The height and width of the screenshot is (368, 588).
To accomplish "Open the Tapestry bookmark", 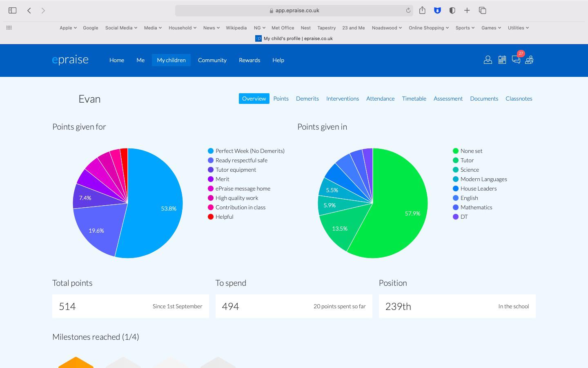I will [x=326, y=28].
